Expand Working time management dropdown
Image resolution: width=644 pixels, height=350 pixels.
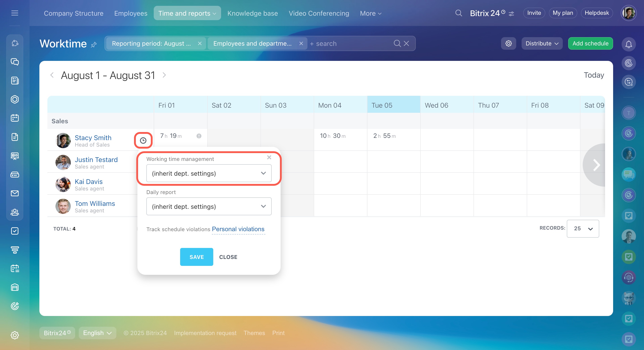click(x=209, y=173)
